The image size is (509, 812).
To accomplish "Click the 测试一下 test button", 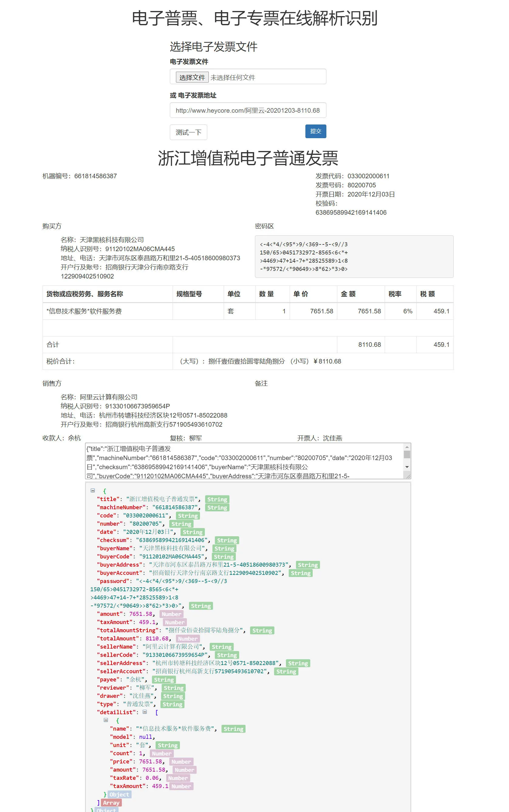I will click(188, 132).
